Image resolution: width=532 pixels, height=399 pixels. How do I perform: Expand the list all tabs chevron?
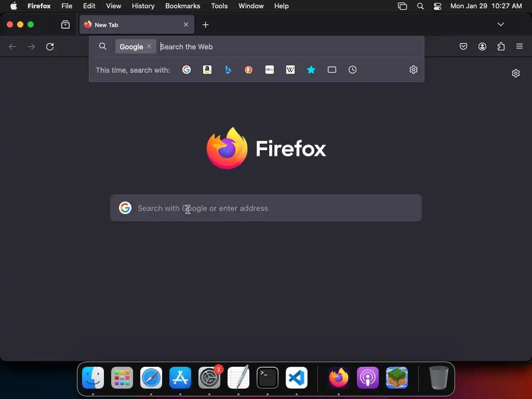[x=500, y=24]
